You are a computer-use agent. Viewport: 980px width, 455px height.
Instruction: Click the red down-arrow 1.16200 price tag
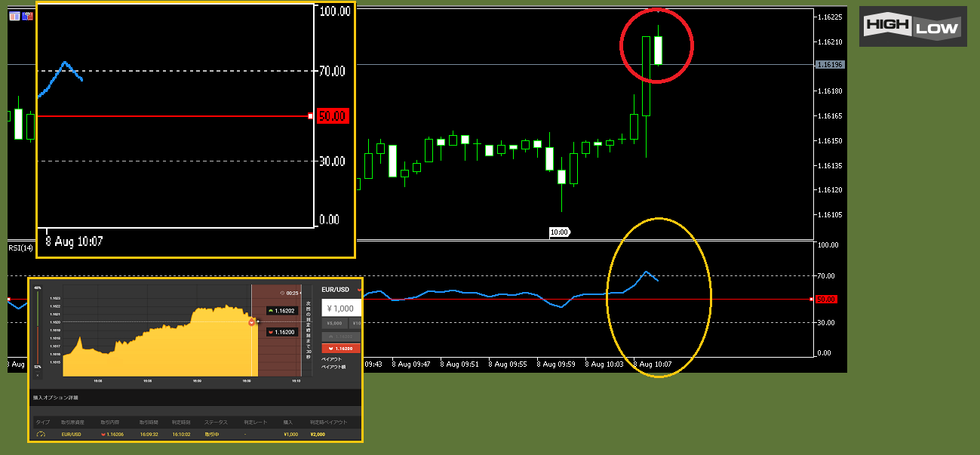coord(281,332)
